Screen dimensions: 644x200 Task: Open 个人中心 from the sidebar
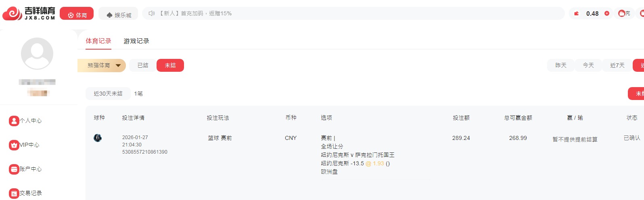pos(26,121)
